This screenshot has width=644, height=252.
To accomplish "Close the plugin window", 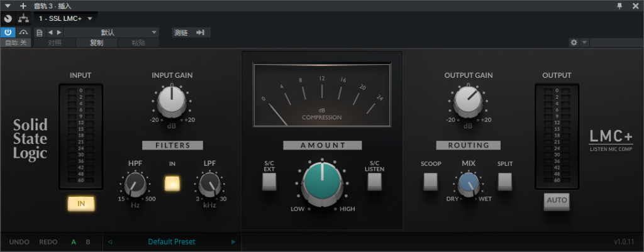I will click(x=635, y=6).
